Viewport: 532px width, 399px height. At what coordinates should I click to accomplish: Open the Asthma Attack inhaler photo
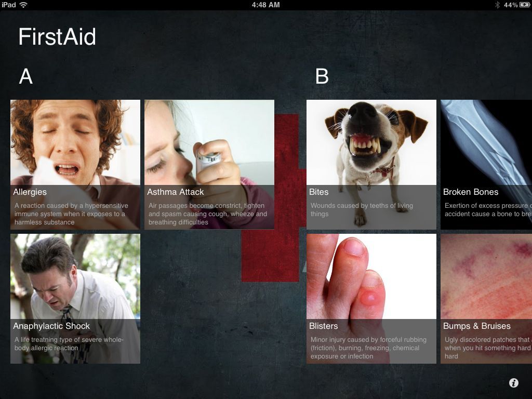pos(209,142)
